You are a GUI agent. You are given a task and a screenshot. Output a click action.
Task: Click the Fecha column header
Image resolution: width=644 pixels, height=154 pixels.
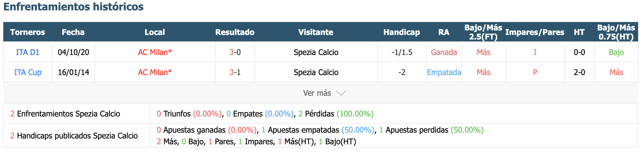(x=73, y=32)
